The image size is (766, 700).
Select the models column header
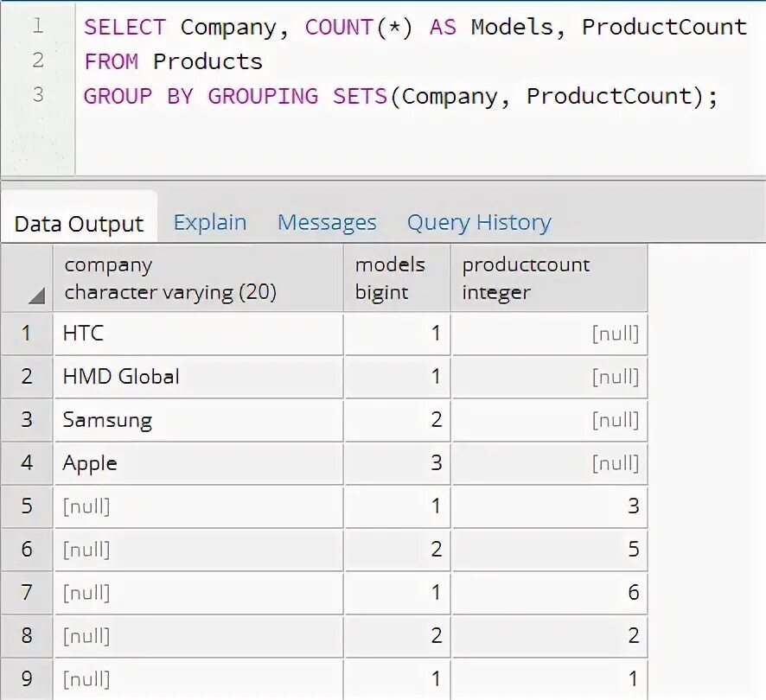pos(396,278)
